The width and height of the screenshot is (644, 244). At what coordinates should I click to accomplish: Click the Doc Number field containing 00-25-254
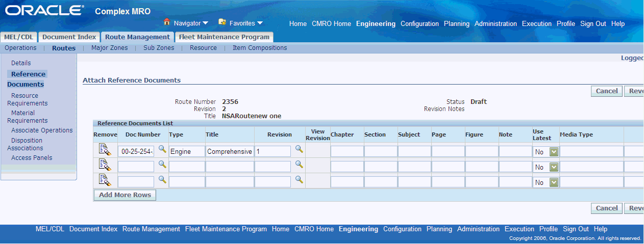pyautogui.click(x=136, y=151)
